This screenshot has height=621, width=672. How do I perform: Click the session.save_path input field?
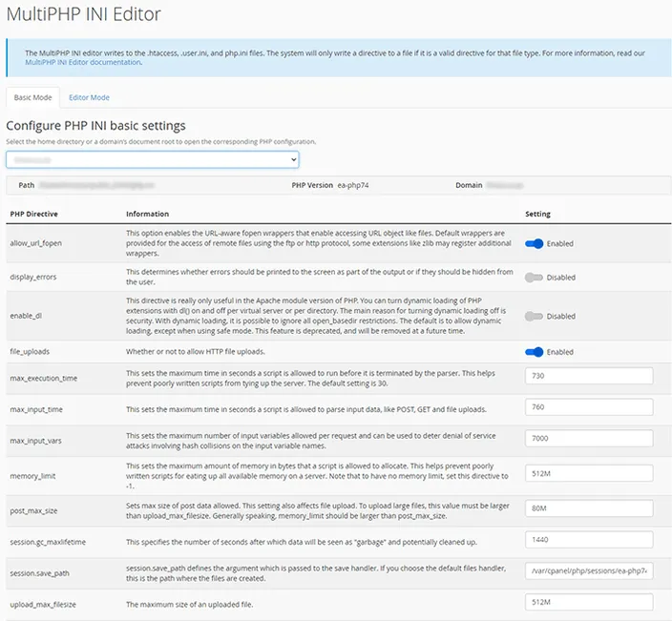589,570
